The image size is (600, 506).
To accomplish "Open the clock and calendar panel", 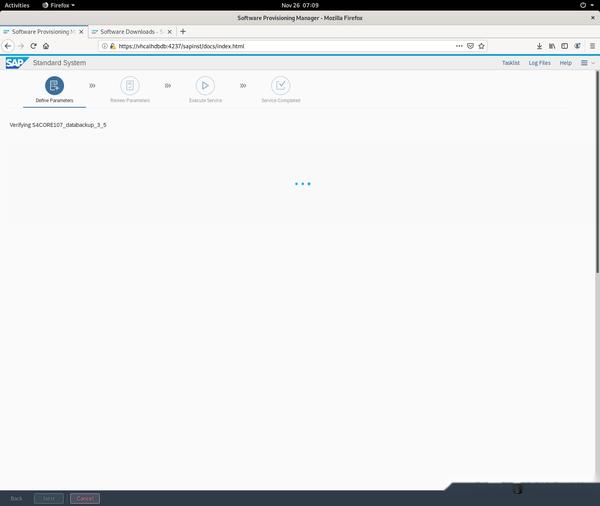I will [300, 5].
